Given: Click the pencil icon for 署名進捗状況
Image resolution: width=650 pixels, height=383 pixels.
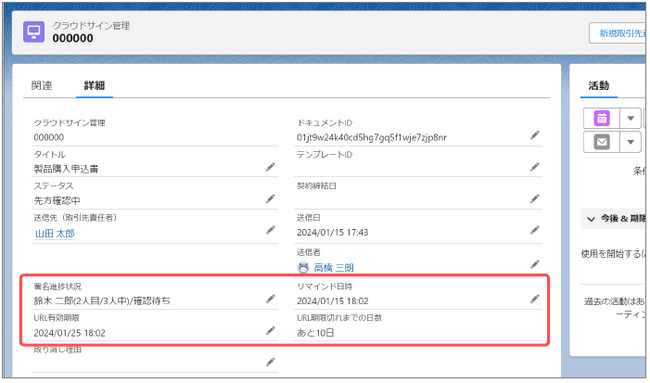Looking at the screenshot, I should pyautogui.click(x=271, y=299).
